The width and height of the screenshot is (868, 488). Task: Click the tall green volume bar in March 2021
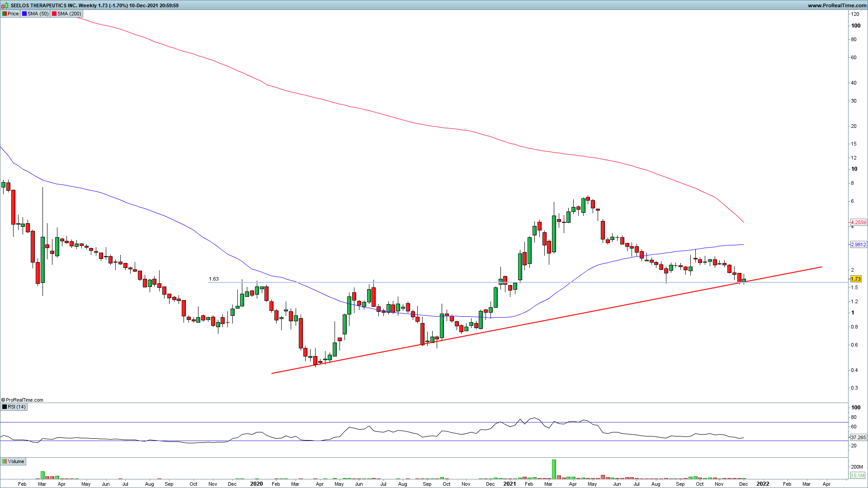(554, 469)
